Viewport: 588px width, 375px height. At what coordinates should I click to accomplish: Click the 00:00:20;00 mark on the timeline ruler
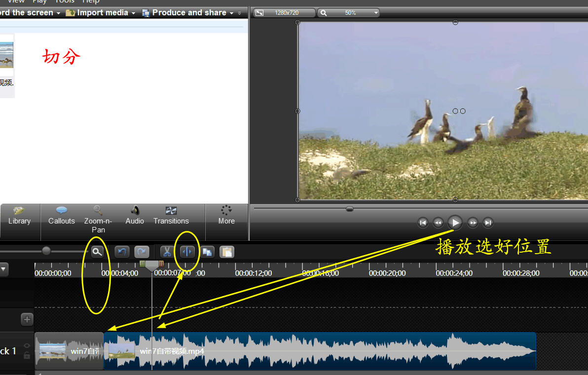click(x=387, y=273)
